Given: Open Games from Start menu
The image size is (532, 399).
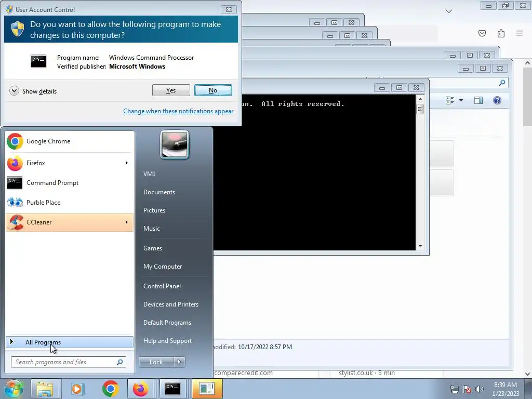Looking at the screenshot, I should click(153, 248).
